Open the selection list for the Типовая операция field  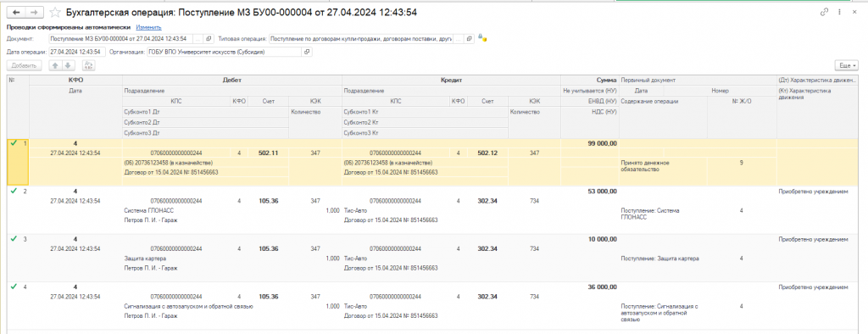pyautogui.click(x=459, y=39)
